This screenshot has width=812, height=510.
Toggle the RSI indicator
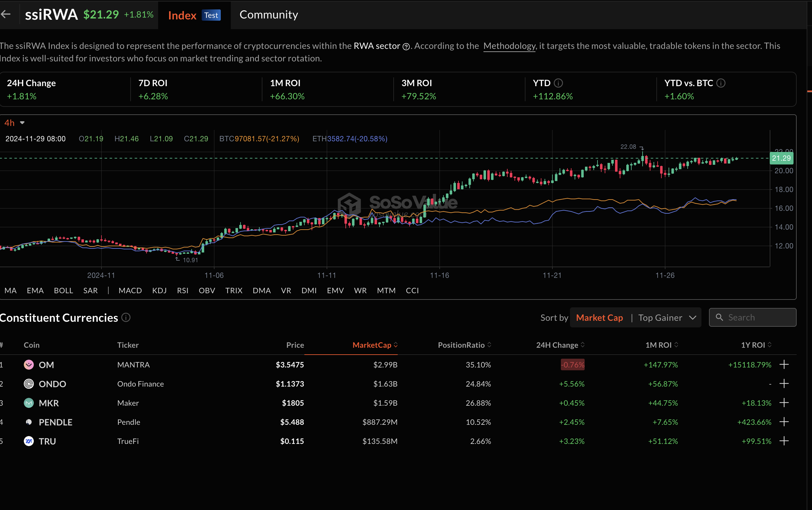point(183,290)
